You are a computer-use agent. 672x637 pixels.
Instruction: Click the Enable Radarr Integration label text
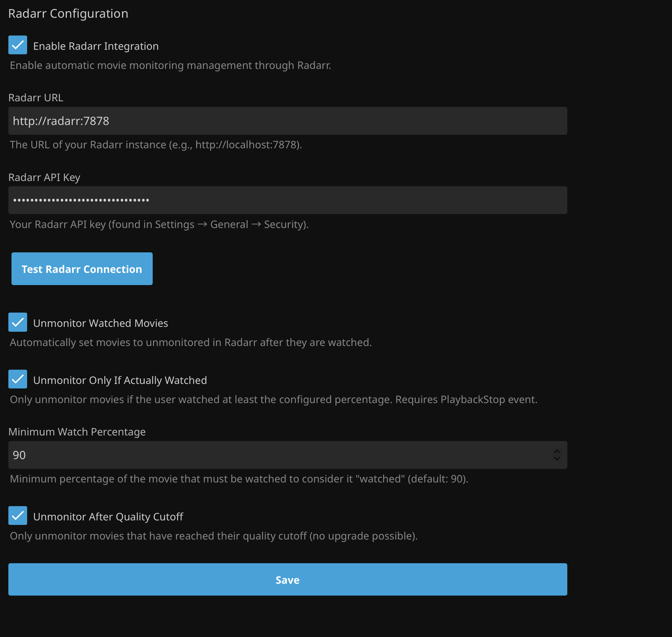tap(96, 46)
